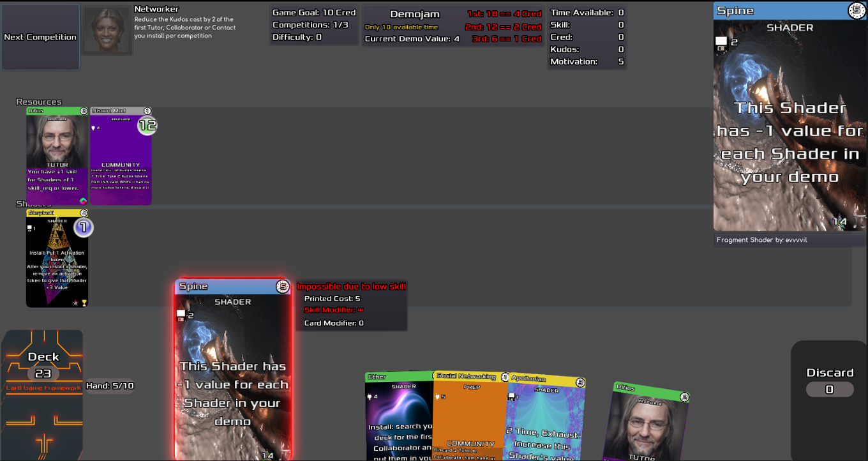Click the cost icon on Apollonian card

(x=580, y=382)
